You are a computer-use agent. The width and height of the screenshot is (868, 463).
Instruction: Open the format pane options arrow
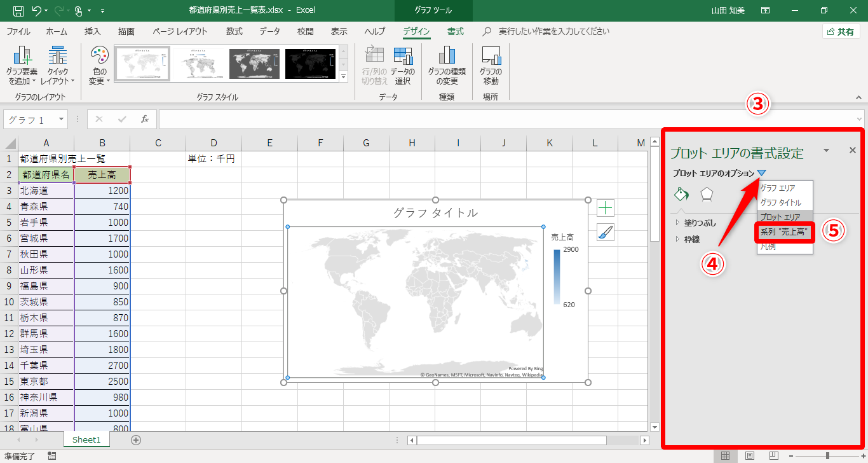tap(826, 150)
